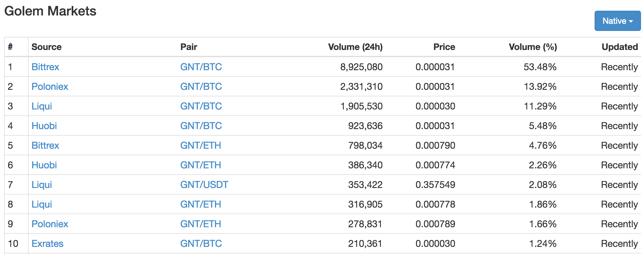644x254 pixels.
Task: Open GNT/ETH pair for Bittrex row 5
Action: [x=201, y=145]
